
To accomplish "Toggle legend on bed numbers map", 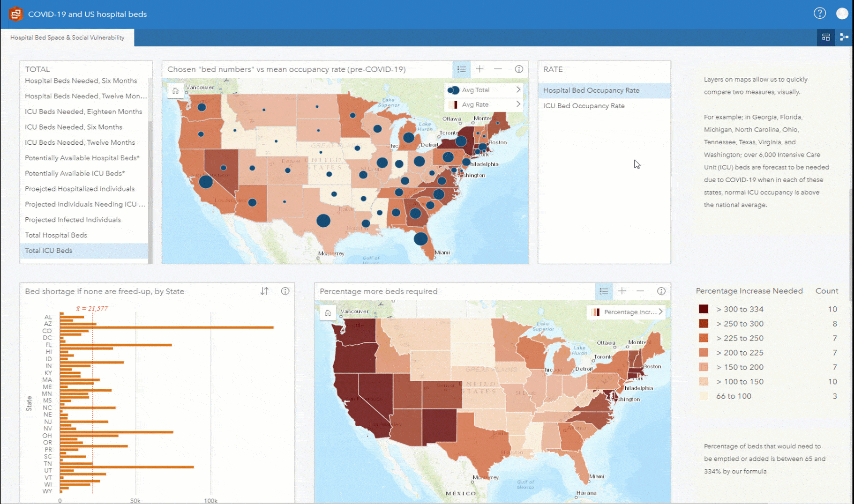I will coord(462,69).
